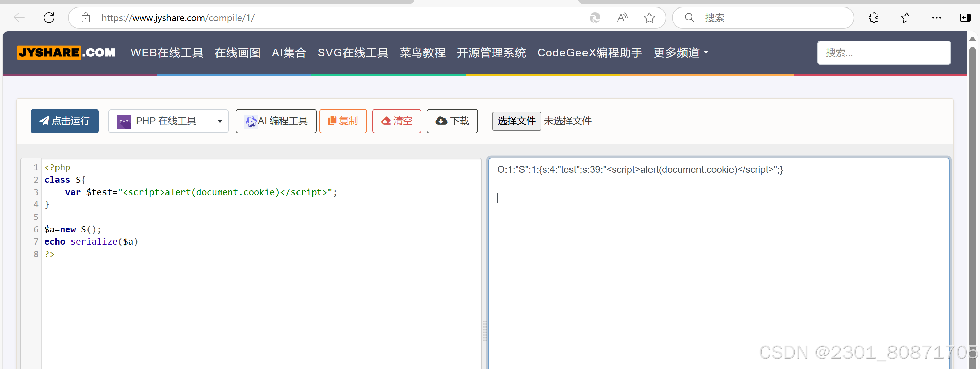
Task: Click the 复制 copy button
Action: click(343, 121)
